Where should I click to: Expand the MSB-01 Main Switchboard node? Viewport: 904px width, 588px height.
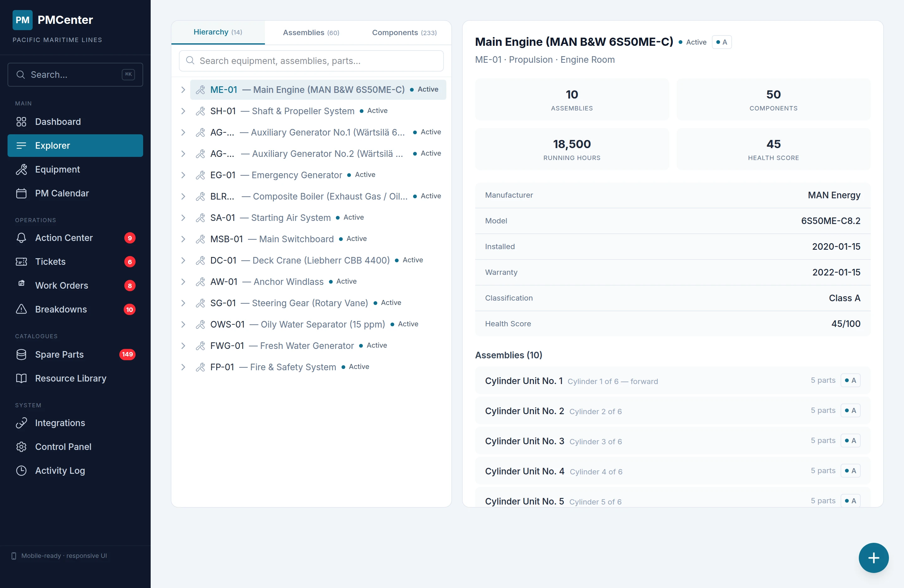(183, 239)
